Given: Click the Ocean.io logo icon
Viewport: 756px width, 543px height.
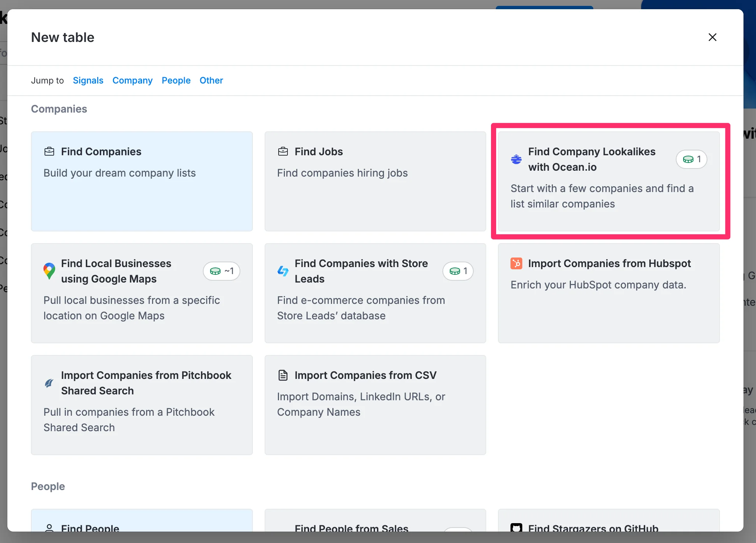Looking at the screenshot, I should [516, 159].
